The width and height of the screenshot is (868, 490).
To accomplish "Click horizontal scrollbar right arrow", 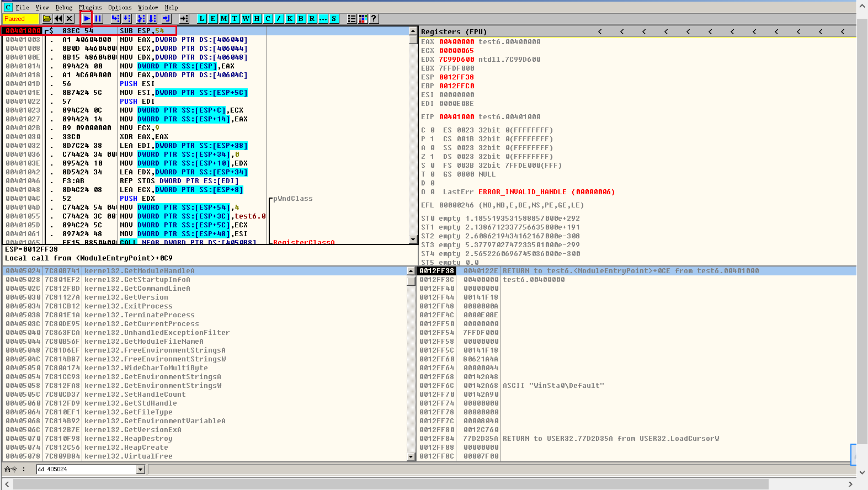I will pos(850,484).
